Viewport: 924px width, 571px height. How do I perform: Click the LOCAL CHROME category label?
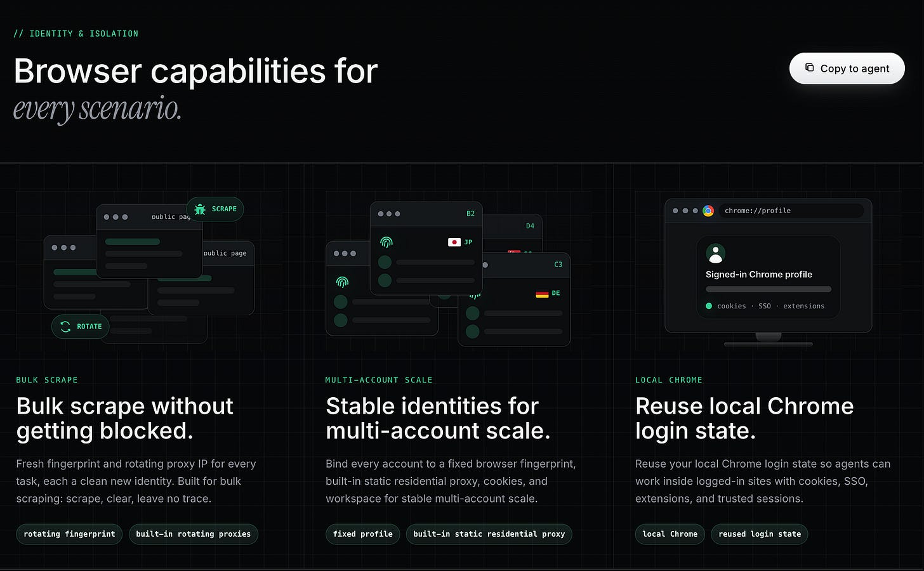(669, 380)
